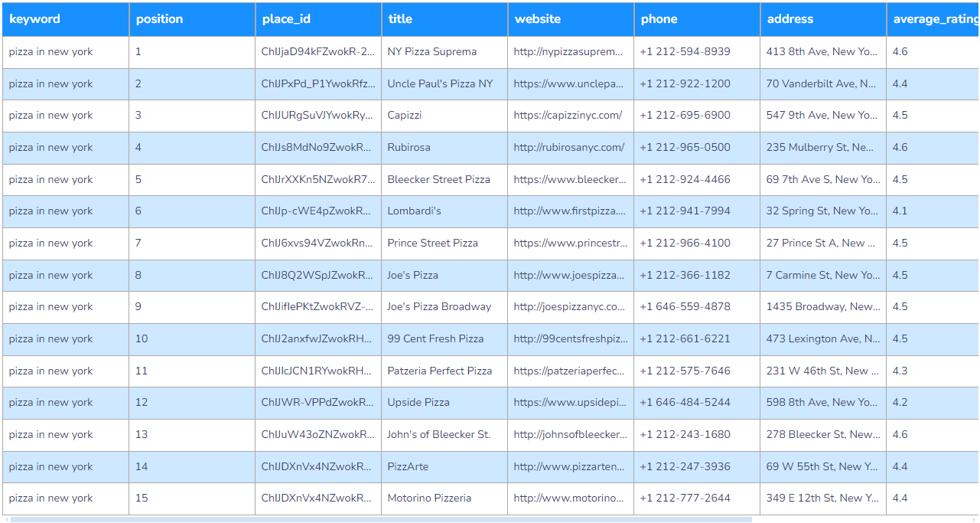This screenshot has width=980, height=523.
Task: Click the 4.1 rating for Lombardi's
Action: click(x=900, y=211)
